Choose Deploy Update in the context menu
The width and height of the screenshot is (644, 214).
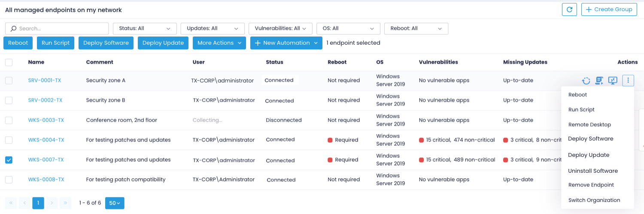coord(589,155)
